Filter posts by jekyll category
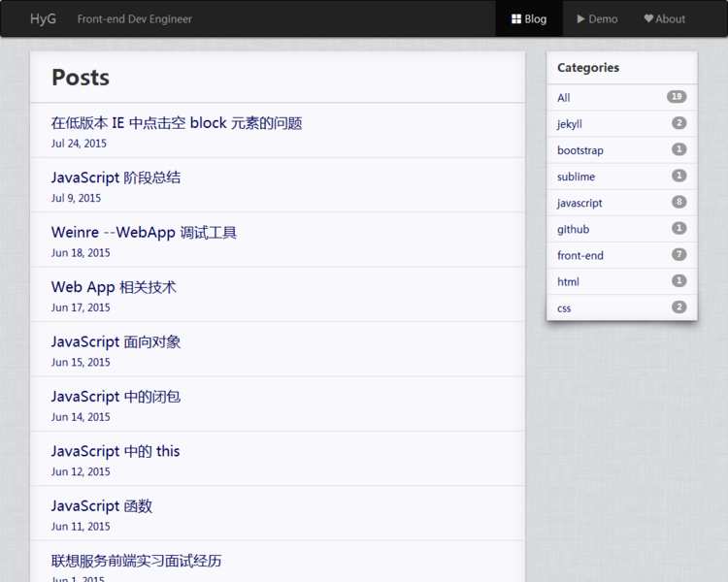 pyautogui.click(x=570, y=124)
